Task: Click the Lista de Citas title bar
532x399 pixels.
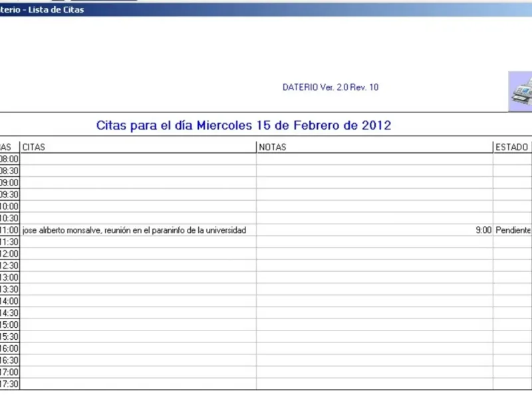Action: pos(266,10)
